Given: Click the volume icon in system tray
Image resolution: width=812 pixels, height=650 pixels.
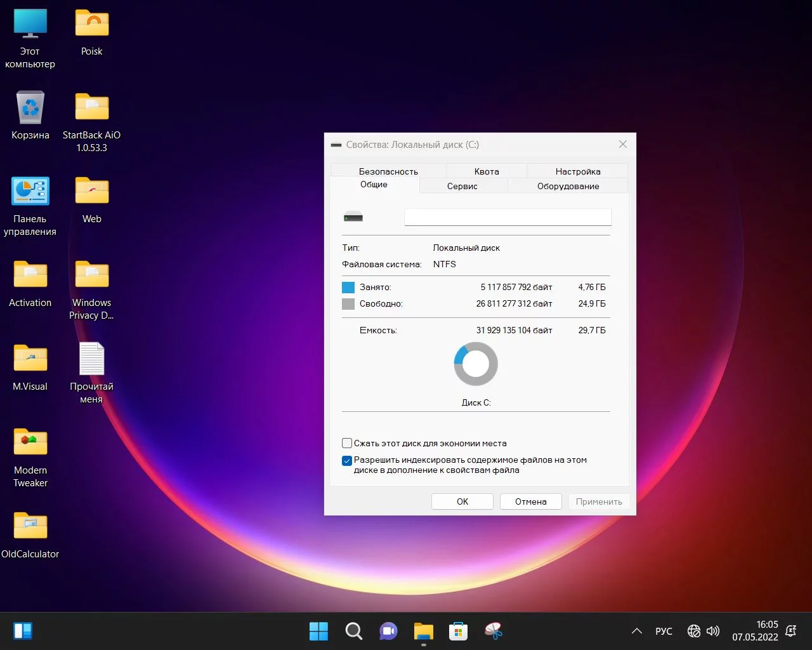Looking at the screenshot, I should pos(713,631).
